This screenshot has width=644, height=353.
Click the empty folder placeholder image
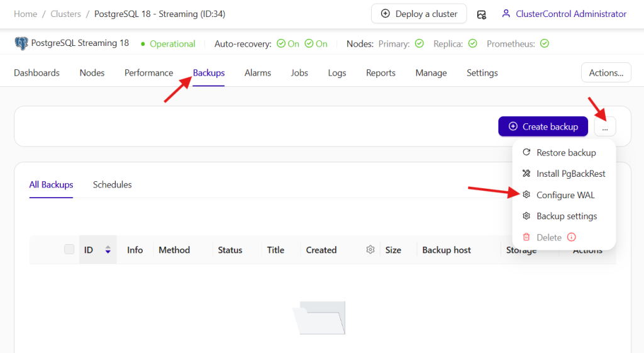pos(319,318)
